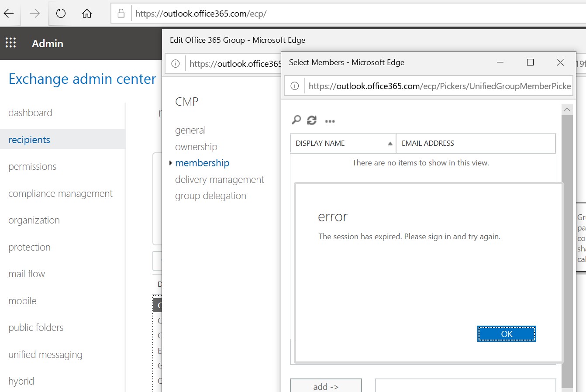Click the selected members field beside add button
586x392 pixels.
[465, 386]
